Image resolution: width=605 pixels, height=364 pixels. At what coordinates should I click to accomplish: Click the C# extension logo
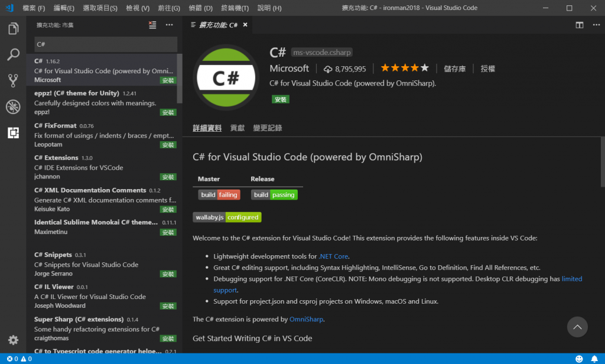click(226, 77)
